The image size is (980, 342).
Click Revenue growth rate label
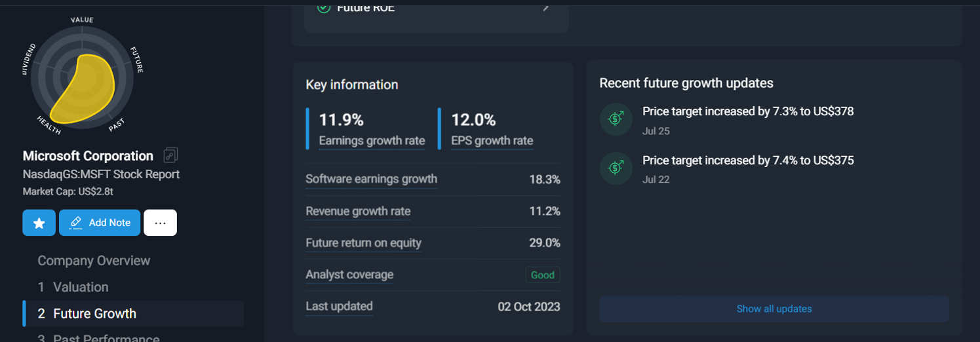click(x=358, y=211)
